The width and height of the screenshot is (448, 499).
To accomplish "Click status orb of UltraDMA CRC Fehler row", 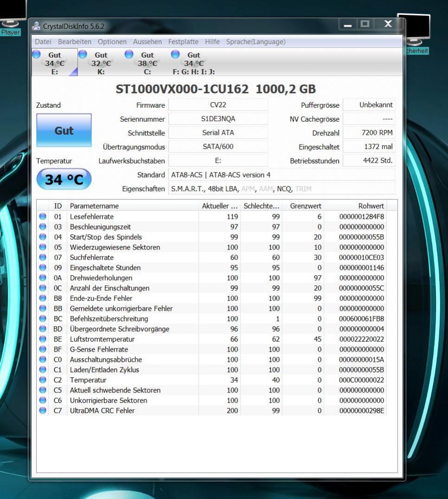I will pos(43,411).
